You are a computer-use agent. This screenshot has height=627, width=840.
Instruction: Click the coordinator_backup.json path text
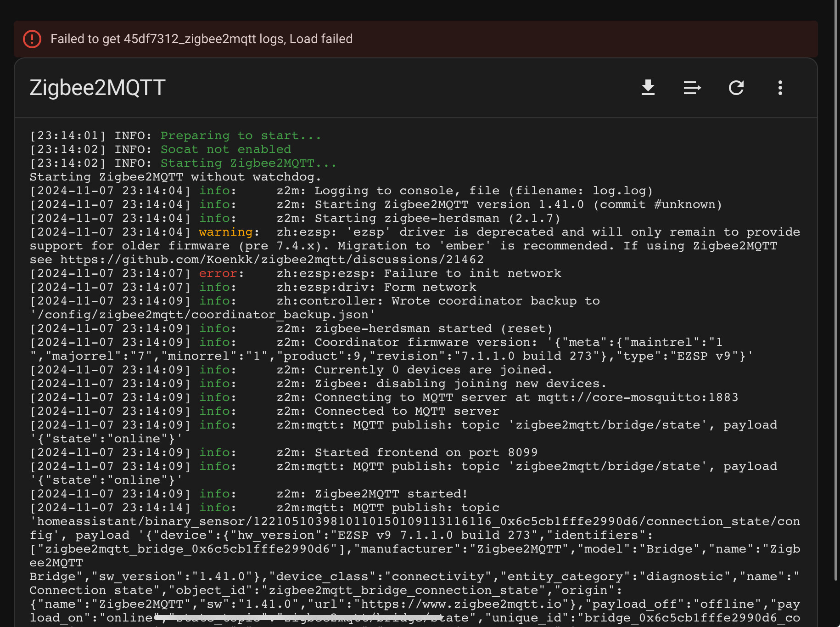point(202,315)
